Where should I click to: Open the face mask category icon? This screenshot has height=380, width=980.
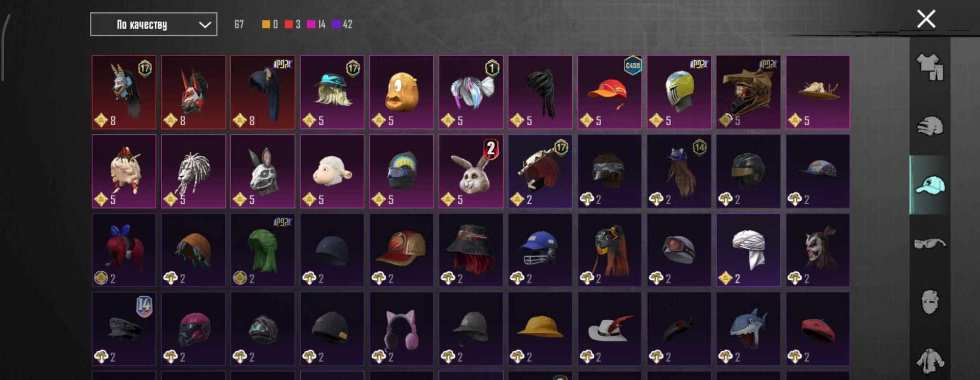click(930, 301)
